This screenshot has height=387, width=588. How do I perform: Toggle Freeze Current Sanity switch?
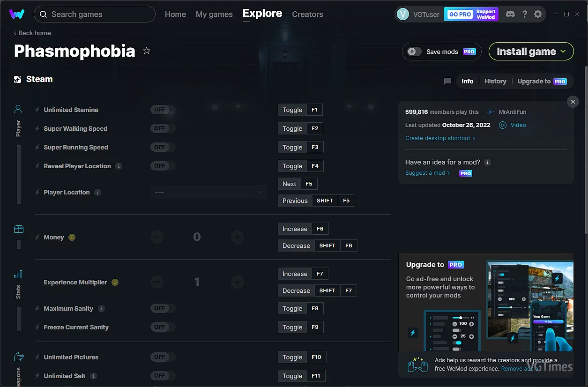pyautogui.click(x=163, y=327)
